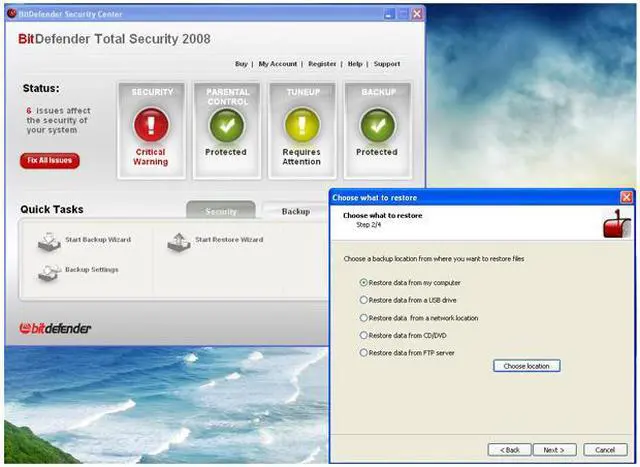640x467 pixels.
Task: Click the Parental Control protected checkmark icon
Action: [226, 125]
